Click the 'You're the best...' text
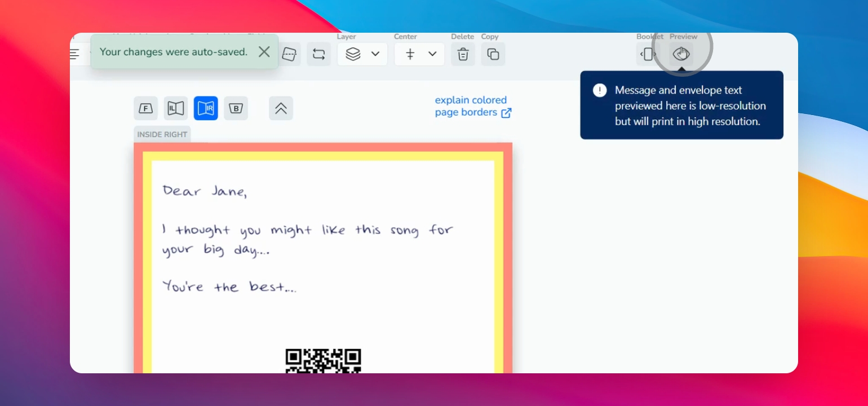The width and height of the screenshot is (868, 406). pos(229,286)
